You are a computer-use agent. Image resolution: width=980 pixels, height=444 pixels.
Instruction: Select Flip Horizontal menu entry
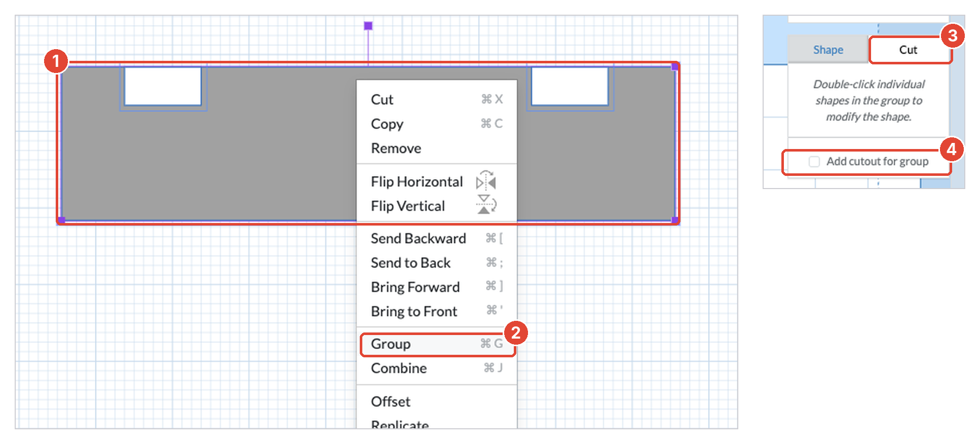(436, 181)
